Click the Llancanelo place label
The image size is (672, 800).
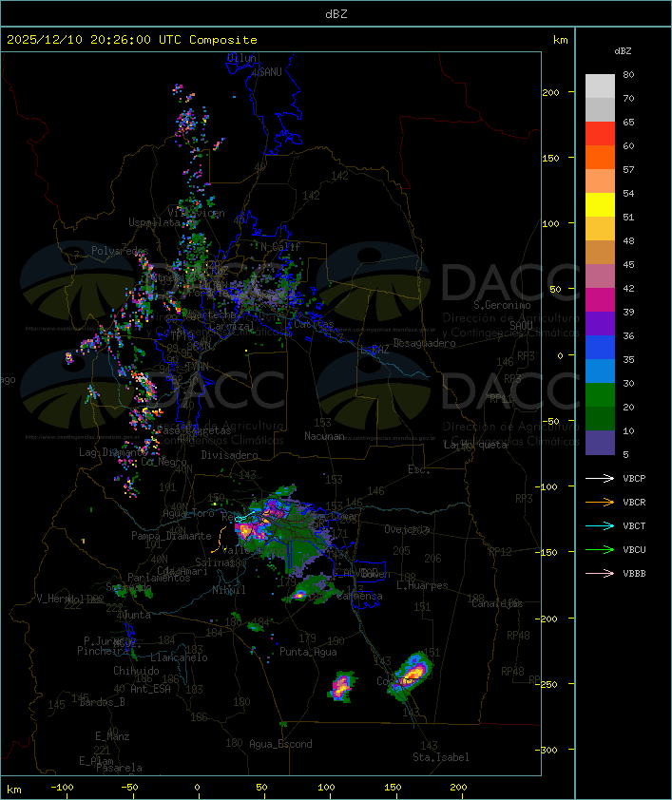[179, 657]
